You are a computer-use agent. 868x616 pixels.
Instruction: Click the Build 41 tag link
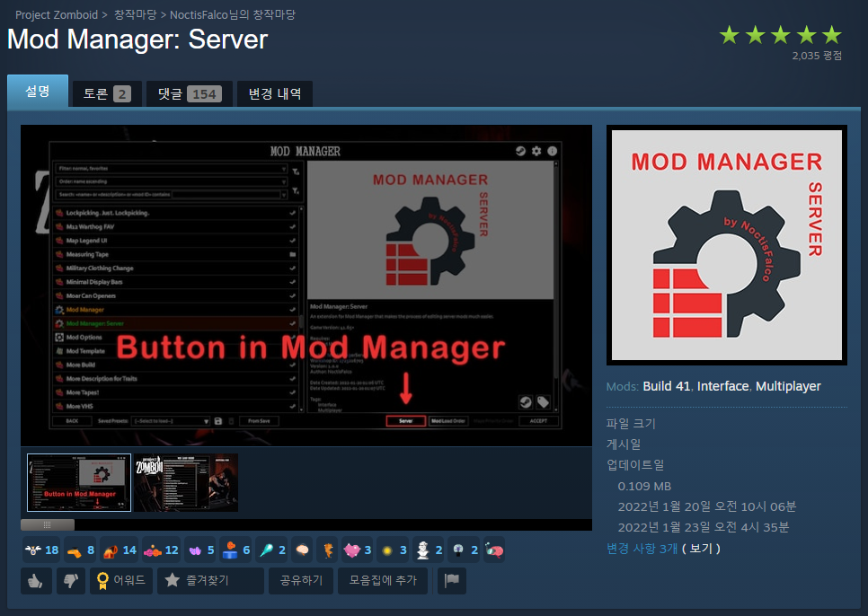[667, 386]
